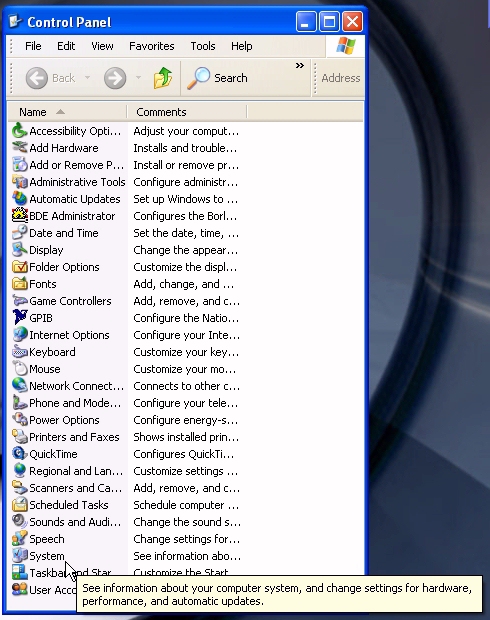The image size is (490, 620).
Task: Select the Taskbar and Start Menu icon
Action: 19,573
